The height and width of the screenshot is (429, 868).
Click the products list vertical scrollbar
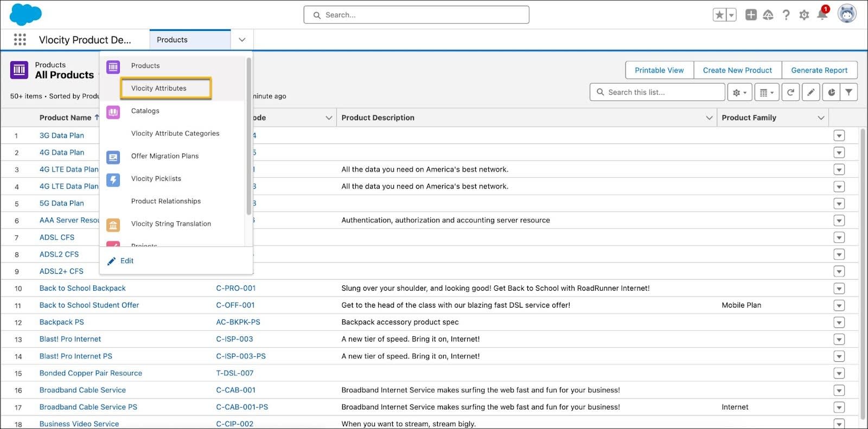tap(863, 274)
